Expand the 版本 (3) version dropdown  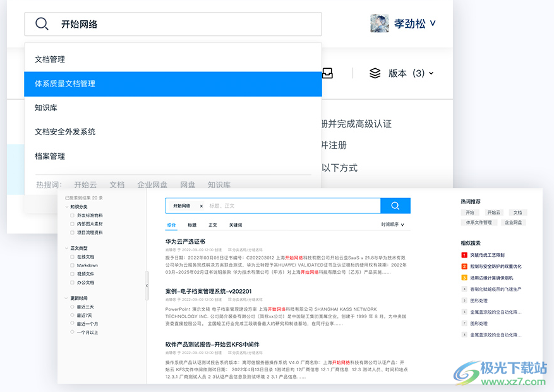[411, 73]
